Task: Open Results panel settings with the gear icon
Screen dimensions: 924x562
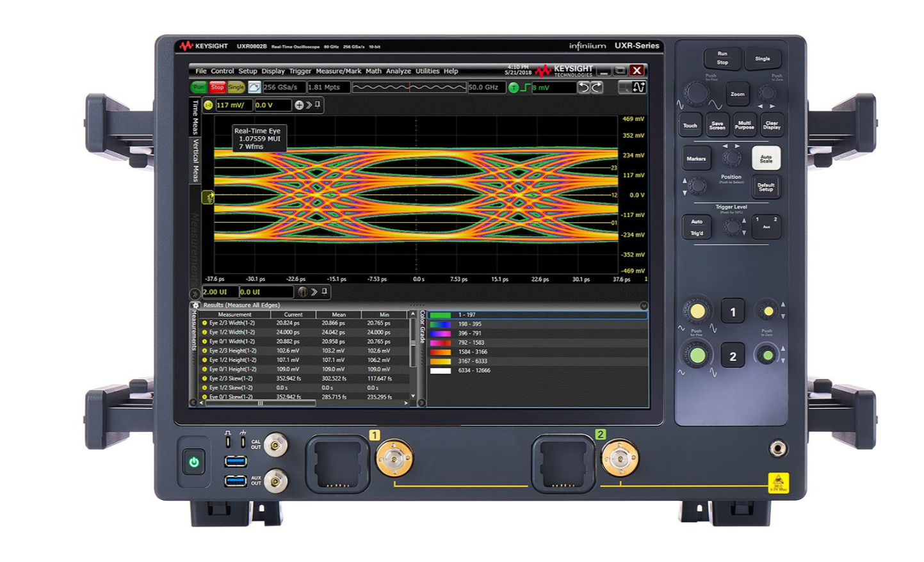Action: (196, 305)
